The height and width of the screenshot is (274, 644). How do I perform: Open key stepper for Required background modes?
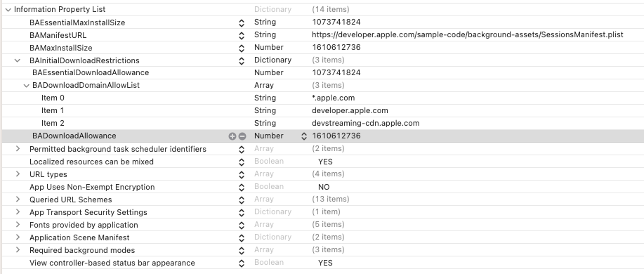pos(242,251)
